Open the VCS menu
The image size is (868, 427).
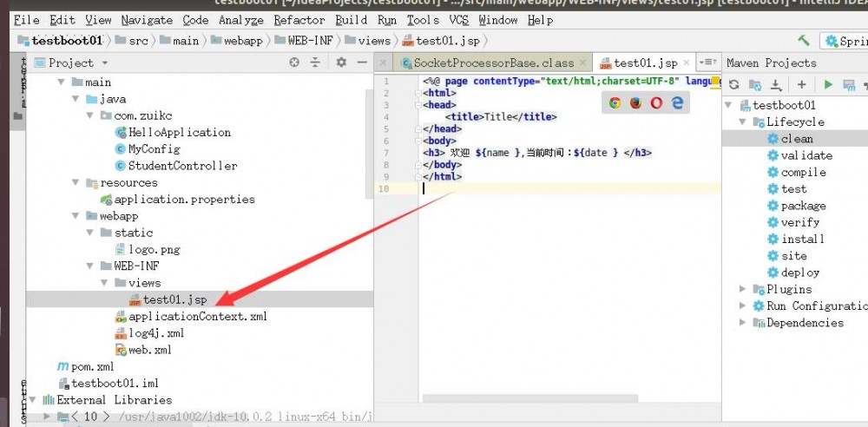tap(459, 21)
